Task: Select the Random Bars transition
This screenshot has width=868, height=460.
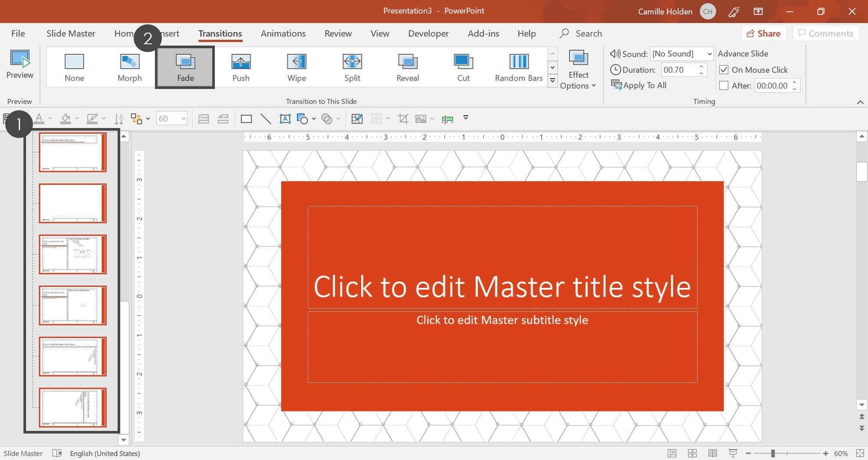Action: pos(519,67)
